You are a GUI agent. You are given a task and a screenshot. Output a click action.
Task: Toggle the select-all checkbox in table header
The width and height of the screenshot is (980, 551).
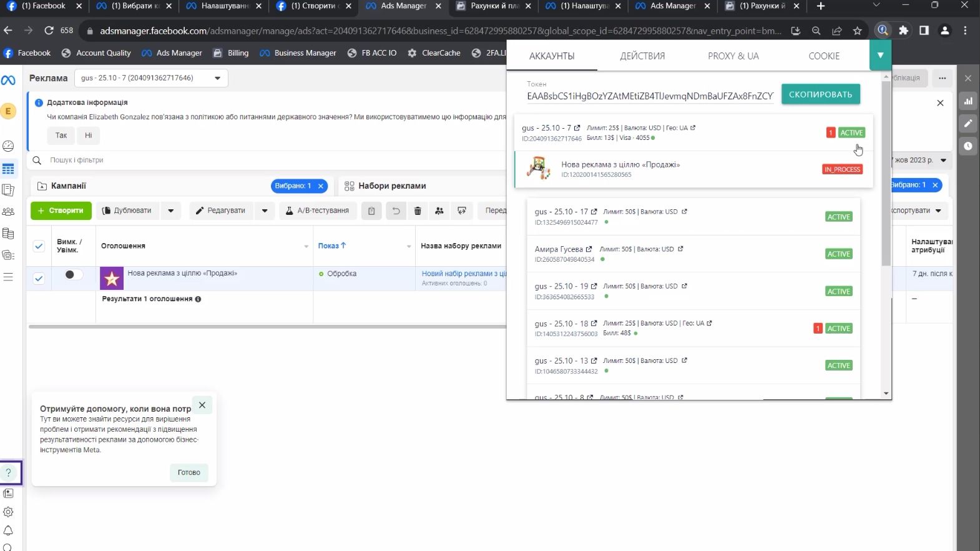(x=39, y=246)
